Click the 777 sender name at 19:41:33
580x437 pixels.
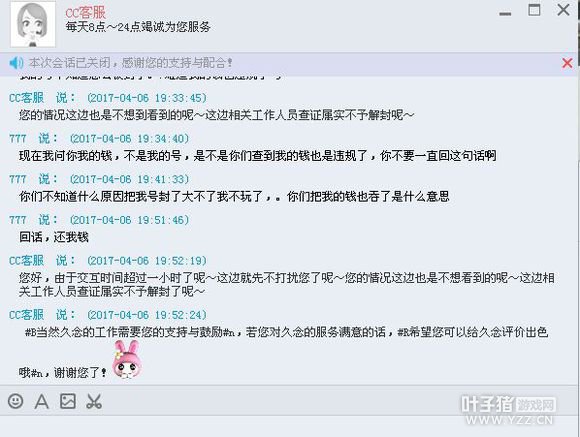pos(18,179)
